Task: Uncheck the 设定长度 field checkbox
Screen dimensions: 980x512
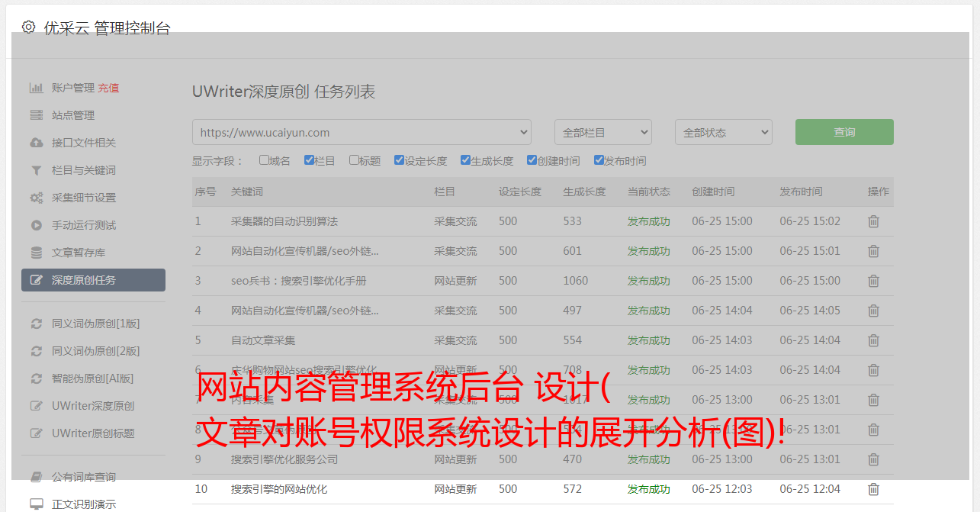Action: (399, 160)
